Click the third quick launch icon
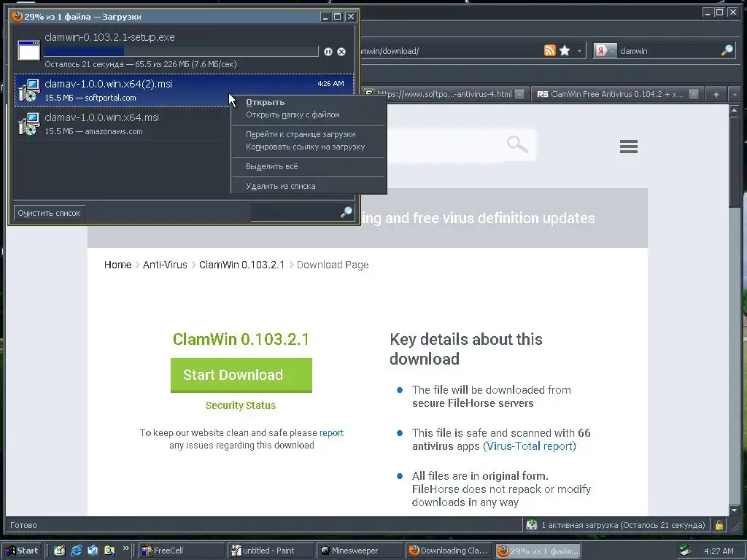 coord(93,551)
